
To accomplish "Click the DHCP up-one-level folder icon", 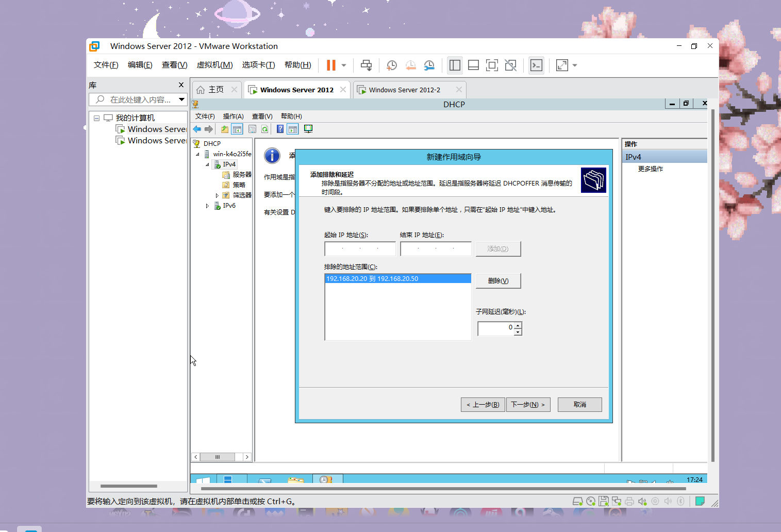I will (x=224, y=129).
